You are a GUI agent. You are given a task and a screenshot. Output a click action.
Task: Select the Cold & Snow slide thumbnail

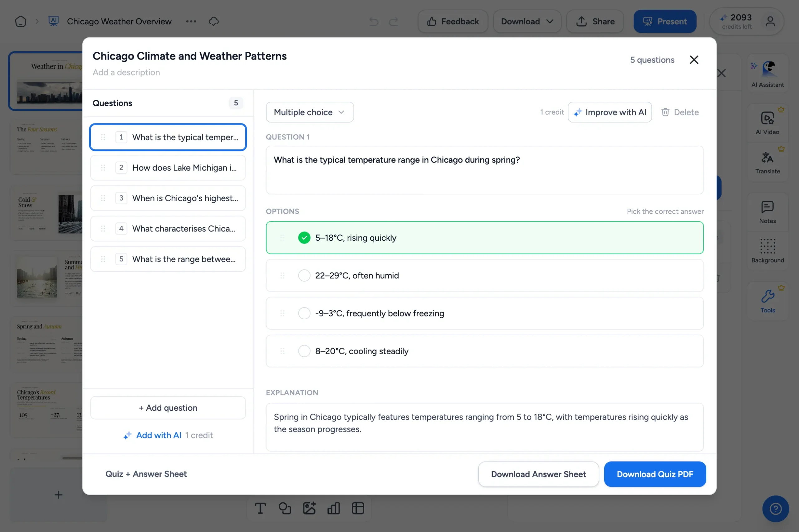pyautogui.click(x=47, y=213)
